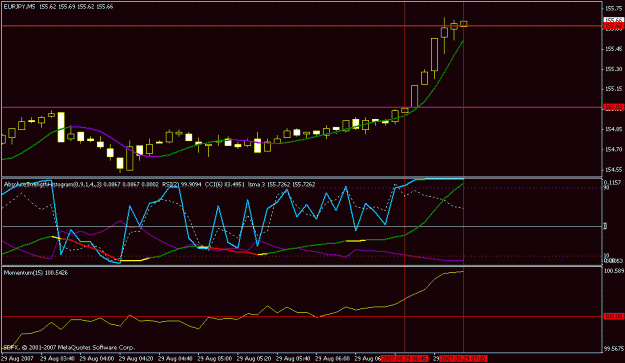
Task: Click the 100.589 momentum scale value
Action: (614, 271)
